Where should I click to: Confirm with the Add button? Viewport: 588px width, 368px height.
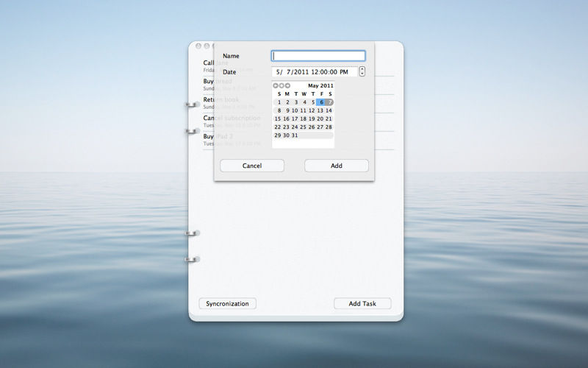tap(337, 166)
